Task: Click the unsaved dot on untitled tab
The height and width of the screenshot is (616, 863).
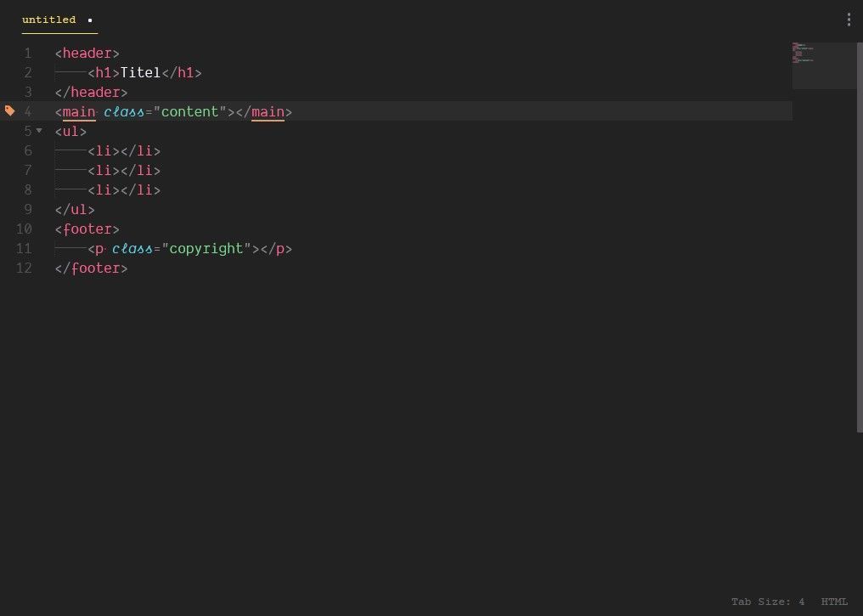Action: [90, 20]
